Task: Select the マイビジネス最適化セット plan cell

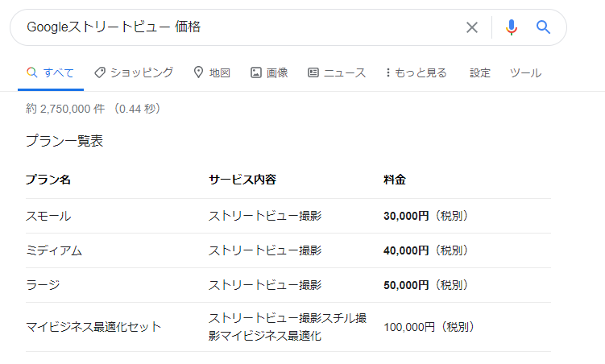Action: [93, 327]
